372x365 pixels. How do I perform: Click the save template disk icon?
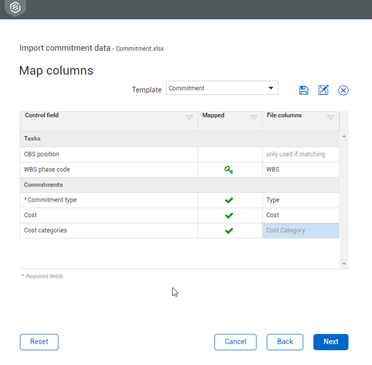(303, 90)
